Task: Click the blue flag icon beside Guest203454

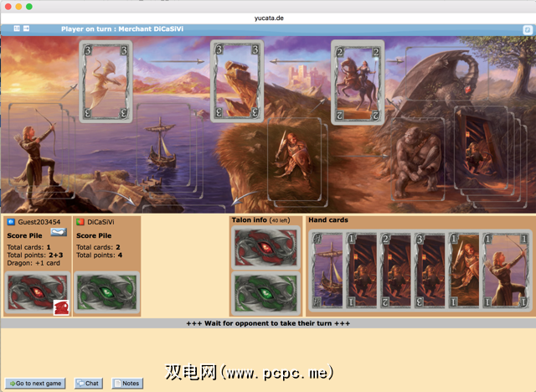Action: pyautogui.click(x=11, y=222)
